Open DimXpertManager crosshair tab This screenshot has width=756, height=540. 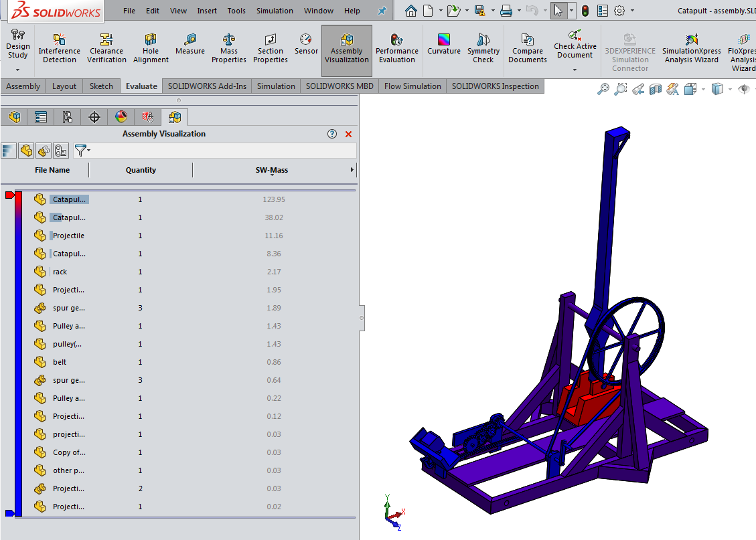[x=94, y=117]
